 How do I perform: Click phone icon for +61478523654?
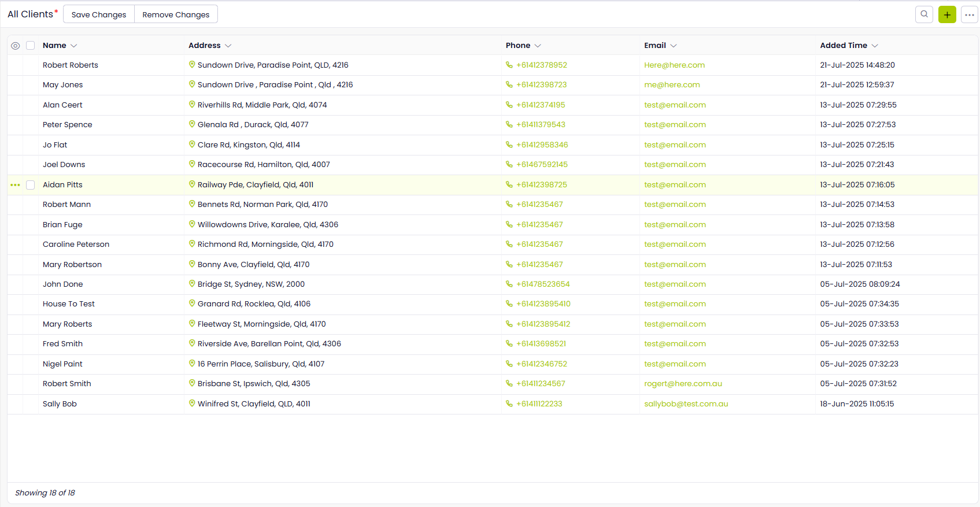[x=509, y=284]
